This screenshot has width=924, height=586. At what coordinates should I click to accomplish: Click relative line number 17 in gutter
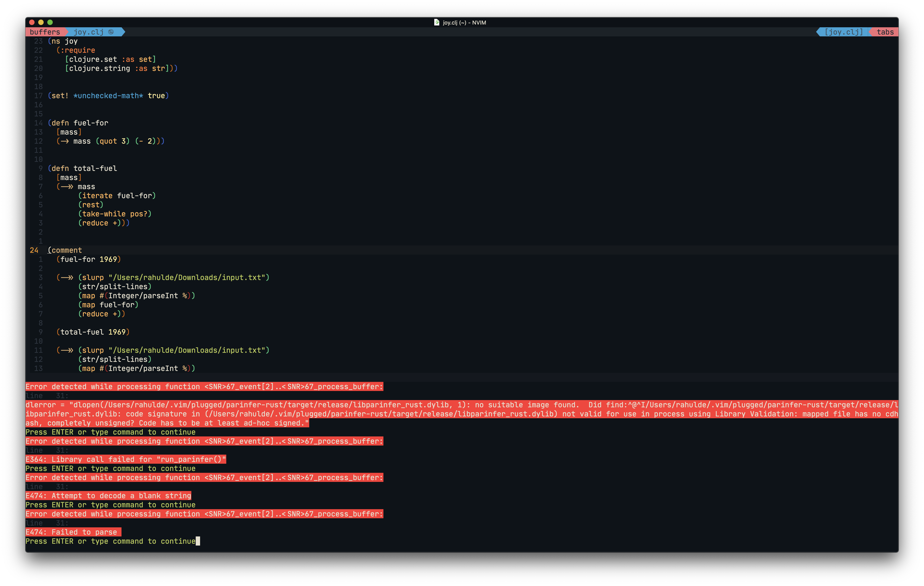38,96
